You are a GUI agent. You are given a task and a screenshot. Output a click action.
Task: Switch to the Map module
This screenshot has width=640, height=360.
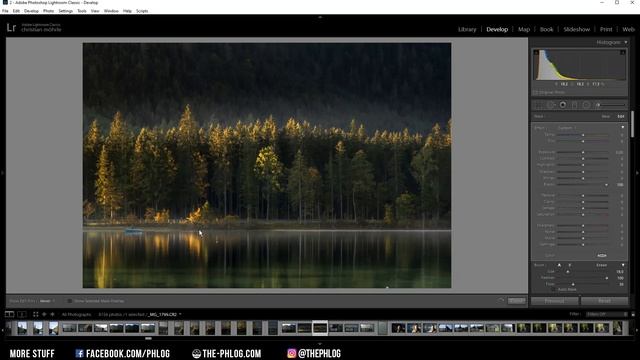click(524, 29)
